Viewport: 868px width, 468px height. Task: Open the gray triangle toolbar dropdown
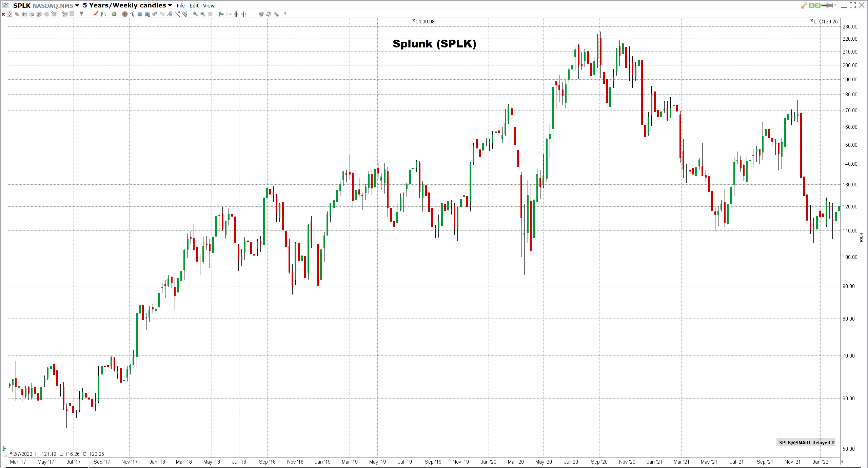(81, 14)
